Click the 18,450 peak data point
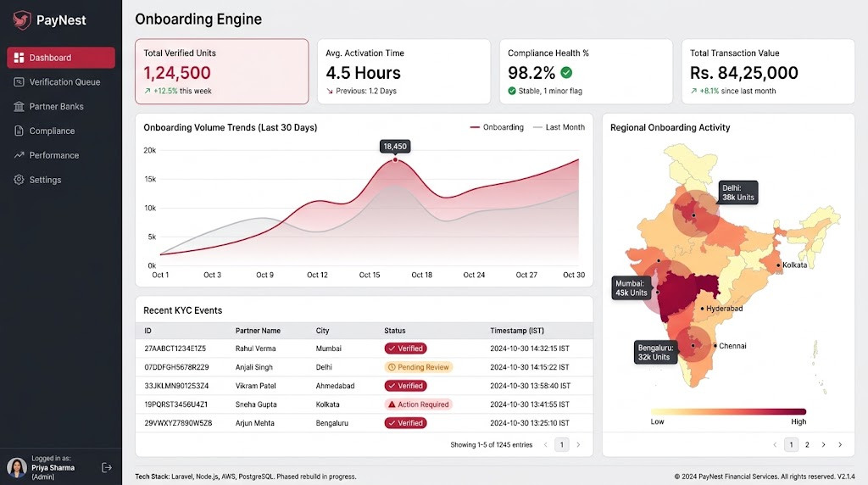This screenshot has height=485, width=868. 395,159
